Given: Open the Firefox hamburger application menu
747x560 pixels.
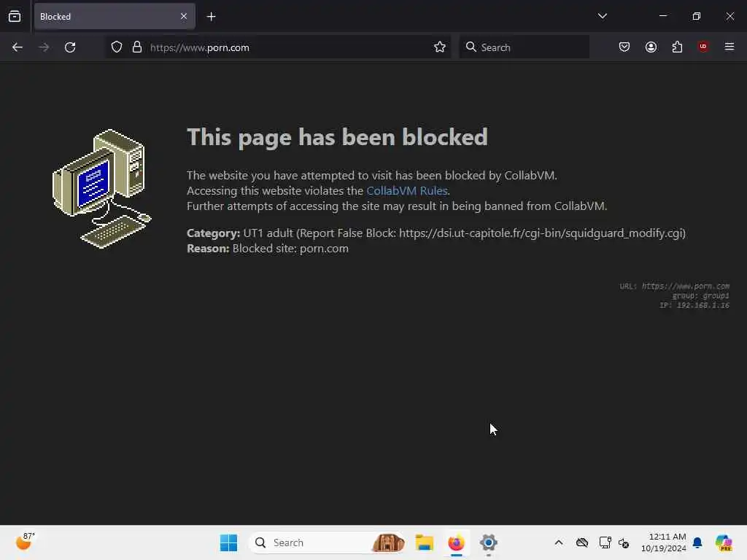Looking at the screenshot, I should point(729,47).
